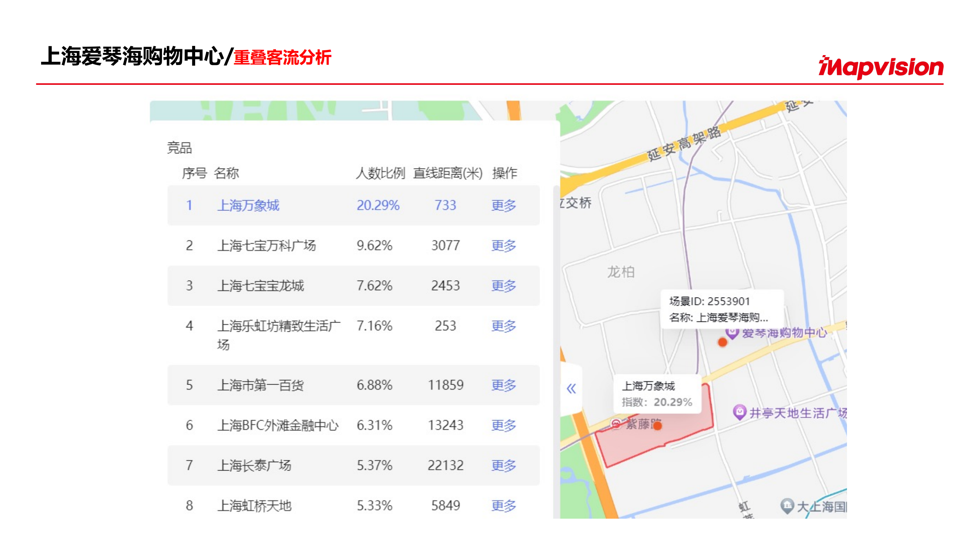Click the 人数比例 column header
The image size is (980, 551).
coord(380,173)
